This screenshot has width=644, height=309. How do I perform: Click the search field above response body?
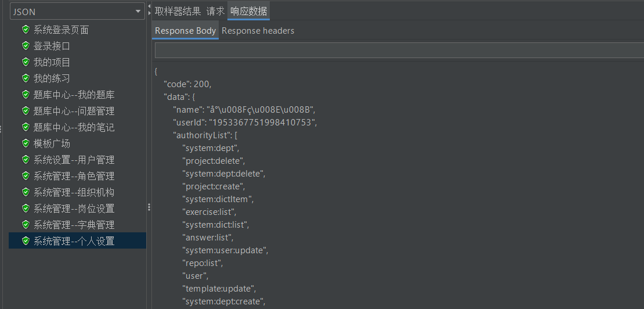[x=399, y=50]
